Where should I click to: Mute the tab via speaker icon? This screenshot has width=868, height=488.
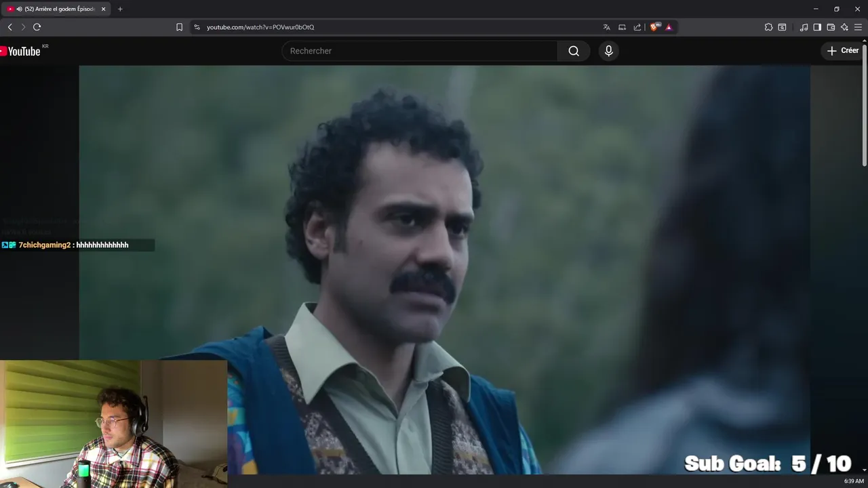(19, 9)
